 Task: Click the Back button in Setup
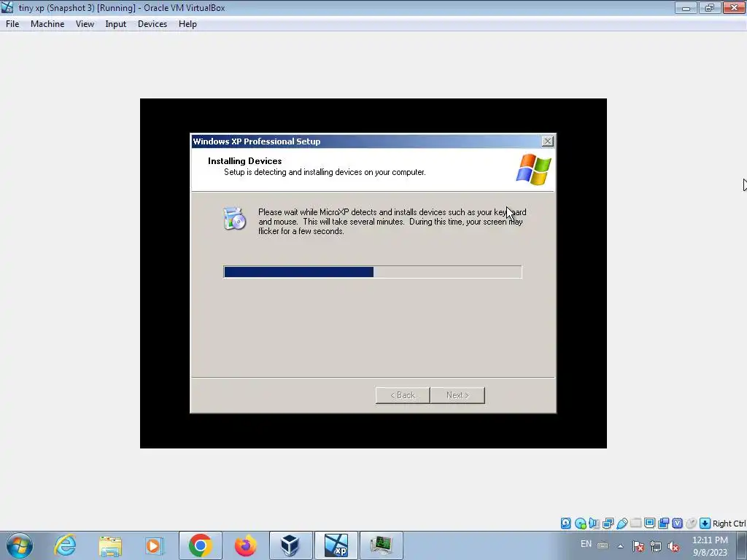point(403,395)
